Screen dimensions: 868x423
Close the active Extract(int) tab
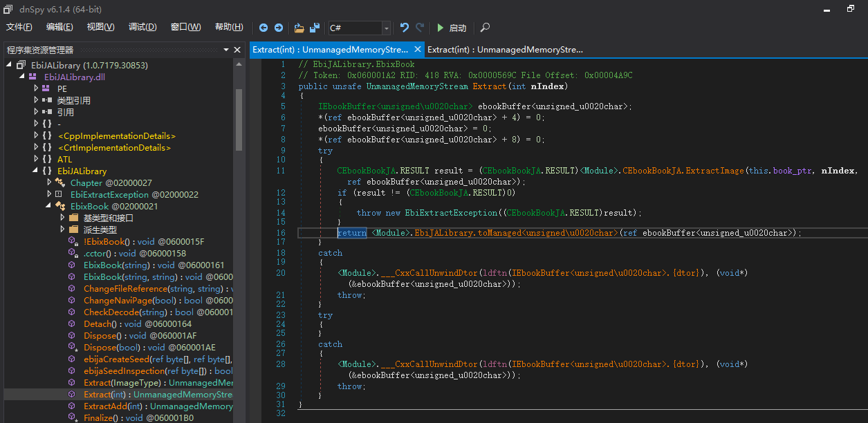click(417, 50)
